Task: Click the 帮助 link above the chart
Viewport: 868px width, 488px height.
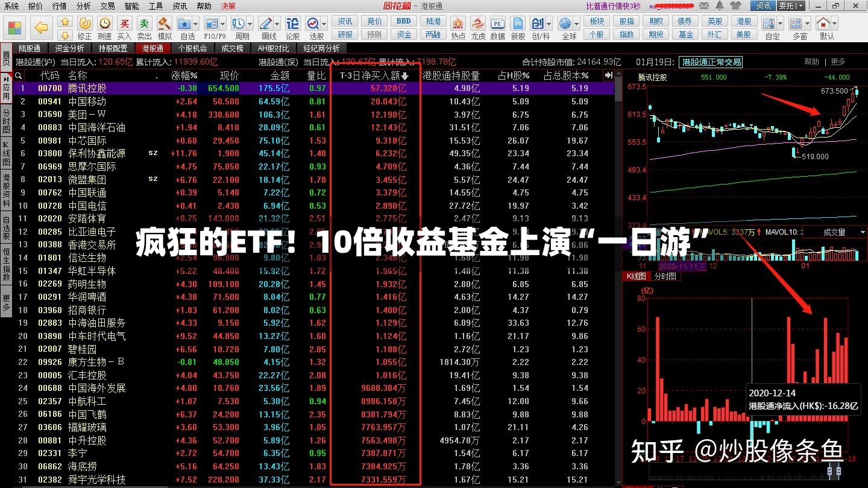Action: click(x=811, y=62)
